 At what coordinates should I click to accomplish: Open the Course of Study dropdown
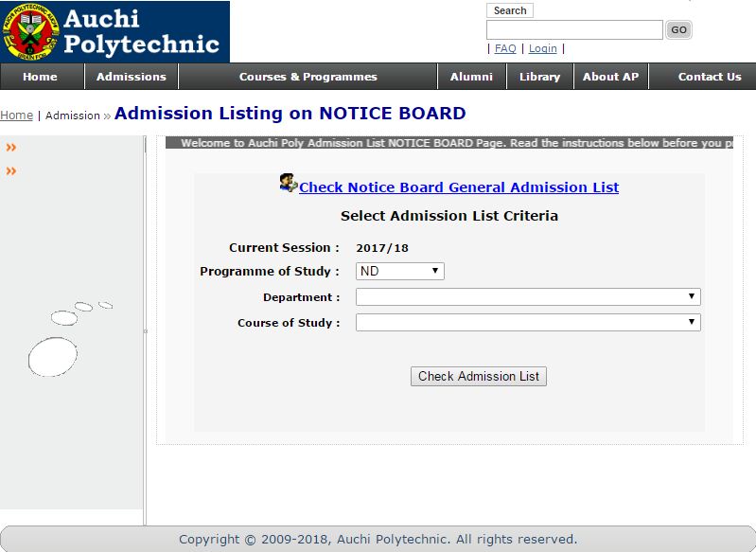[x=528, y=323]
